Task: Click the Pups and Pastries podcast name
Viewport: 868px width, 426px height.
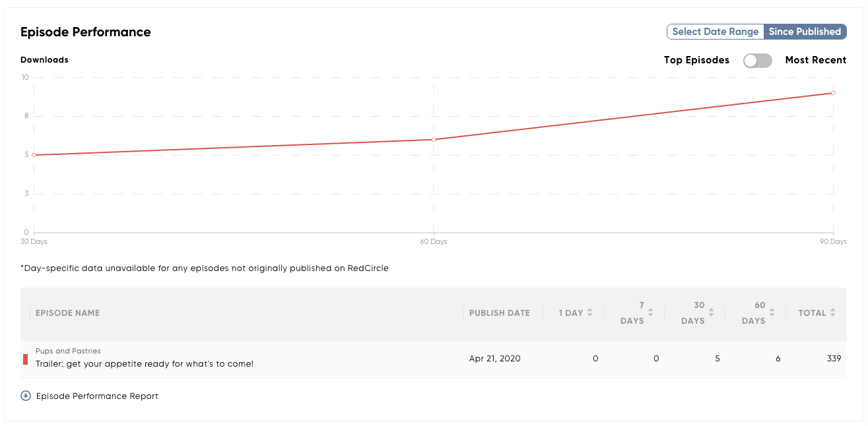Action: point(68,351)
